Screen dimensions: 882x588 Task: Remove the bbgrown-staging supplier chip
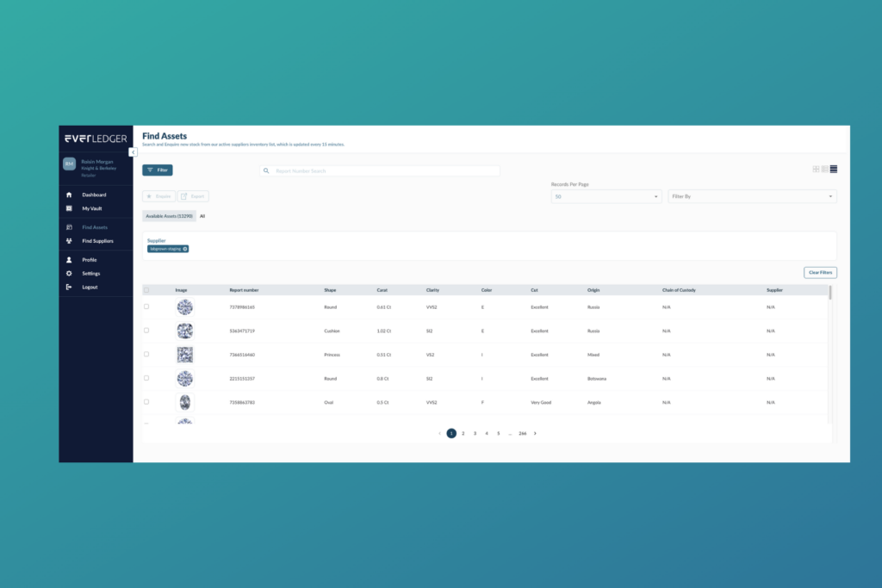pos(184,249)
